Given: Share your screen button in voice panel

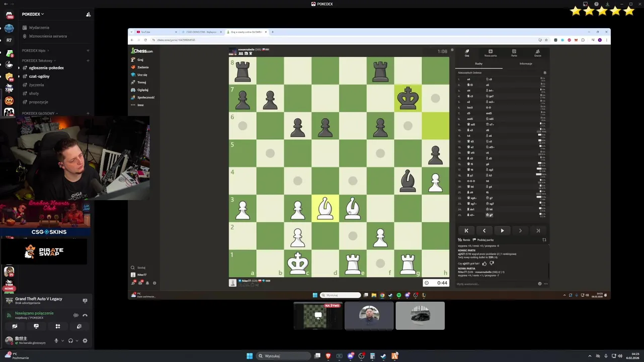Looking at the screenshot, I should (36, 326).
